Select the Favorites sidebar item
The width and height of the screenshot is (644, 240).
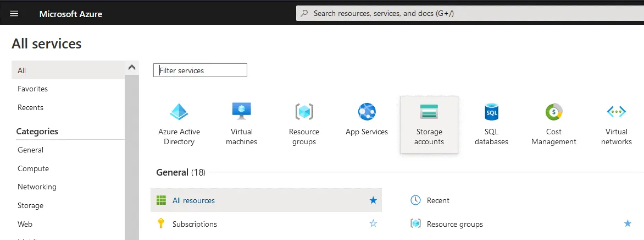tap(33, 89)
